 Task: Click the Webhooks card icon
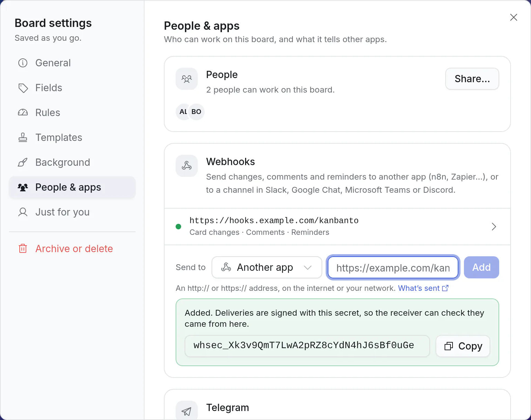click(x=187, y=166)
